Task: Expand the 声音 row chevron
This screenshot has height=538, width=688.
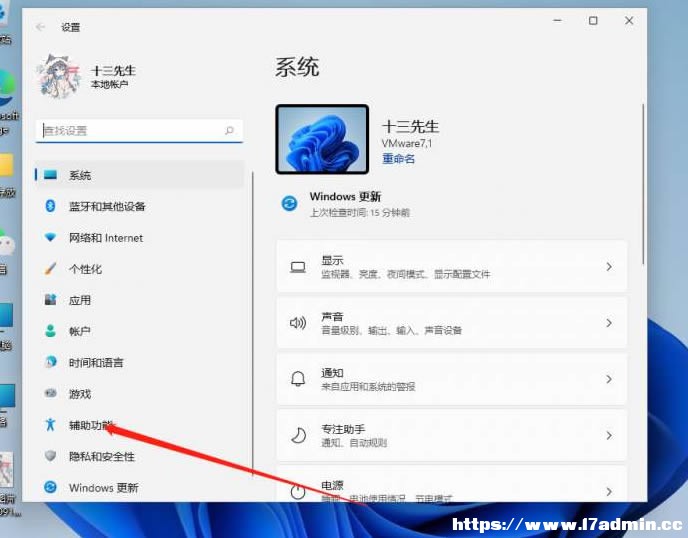Action: pyautogui.click(x=609, y=323)
